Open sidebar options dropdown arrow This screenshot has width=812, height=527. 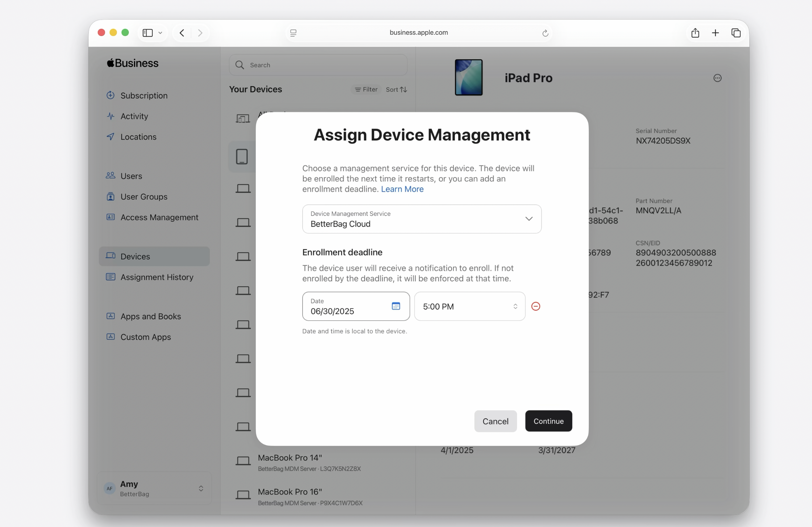[160, 33]
